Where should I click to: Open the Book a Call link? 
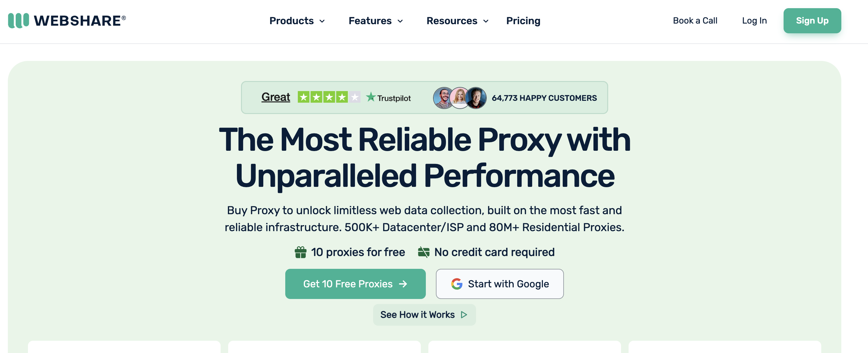point(695,21)
